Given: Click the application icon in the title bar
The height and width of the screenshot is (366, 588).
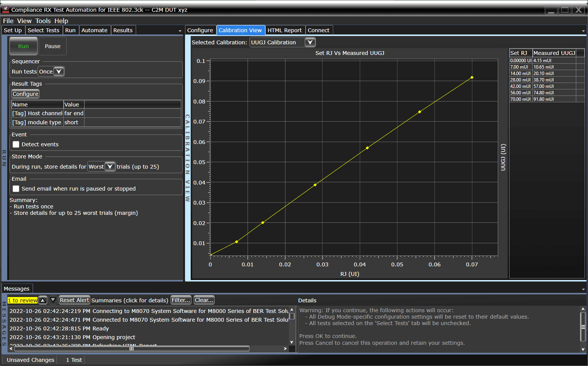Looking at the screenshot, I should 5,10.
